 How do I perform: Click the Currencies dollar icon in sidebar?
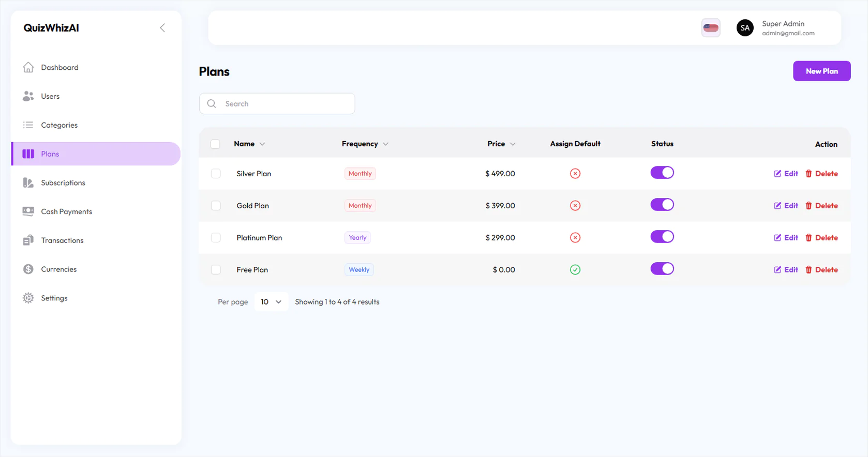[x=28, y=269]
